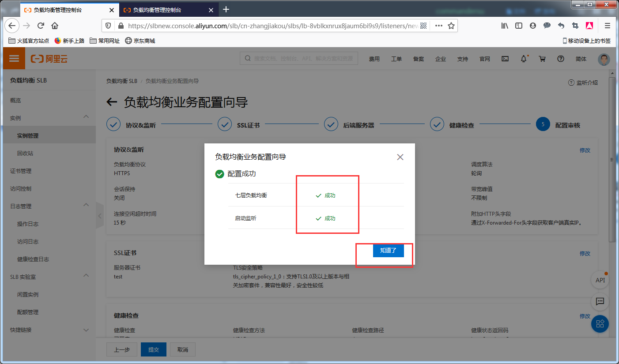Image resolution: width=619 pixels, height=364 pixels.
Task: Open the quick-access grid icon
Action: pos(600,324)
